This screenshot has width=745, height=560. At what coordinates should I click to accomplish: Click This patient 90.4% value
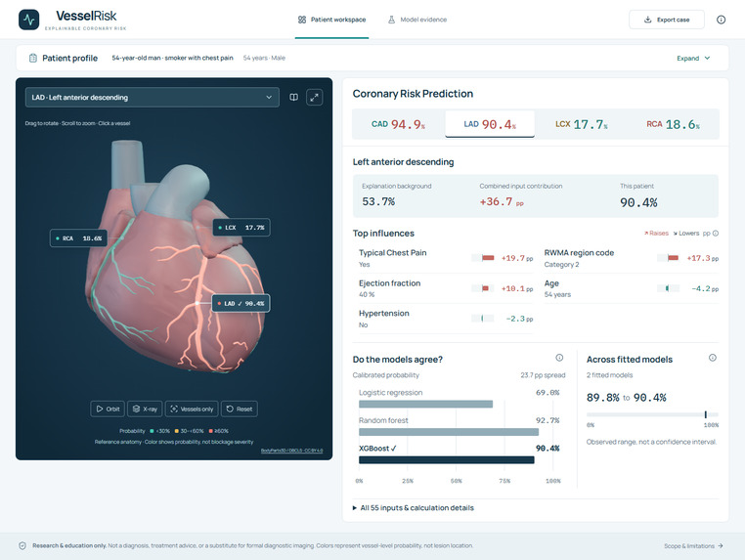(638, 203)
